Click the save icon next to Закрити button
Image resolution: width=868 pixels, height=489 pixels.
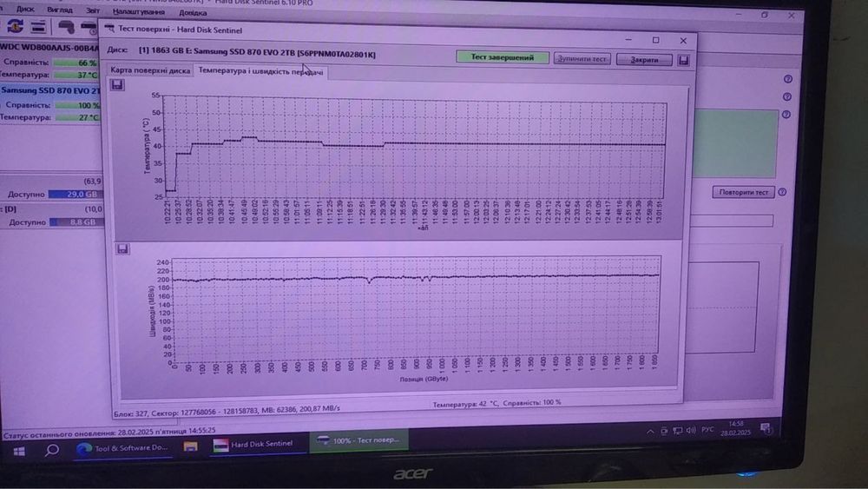pos(684,60)
